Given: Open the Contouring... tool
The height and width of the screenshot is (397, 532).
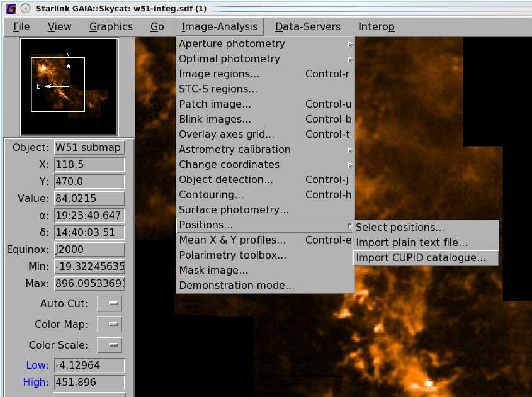Looking at the screenshot, I should (265, 195).
